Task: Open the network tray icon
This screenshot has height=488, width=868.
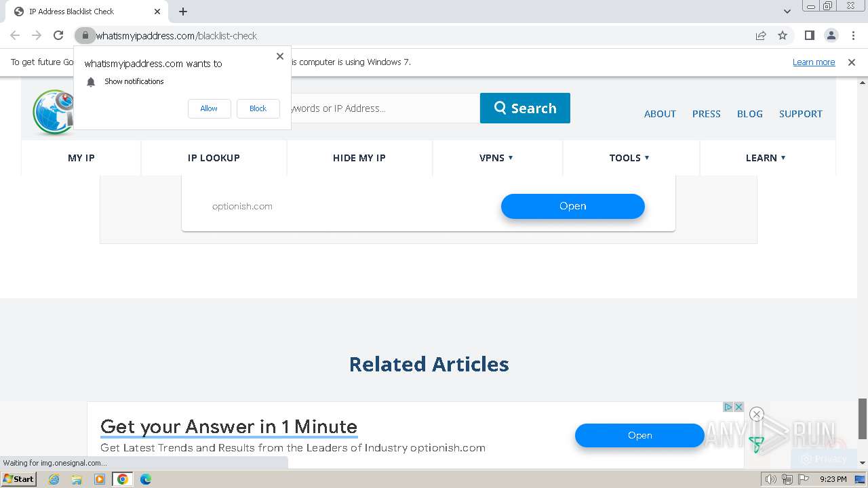Action: click(x=787, y=479)
